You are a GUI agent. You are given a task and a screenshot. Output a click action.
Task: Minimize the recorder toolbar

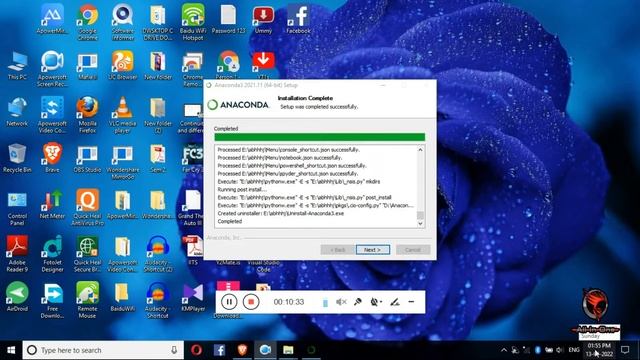(x=411, y=302)
